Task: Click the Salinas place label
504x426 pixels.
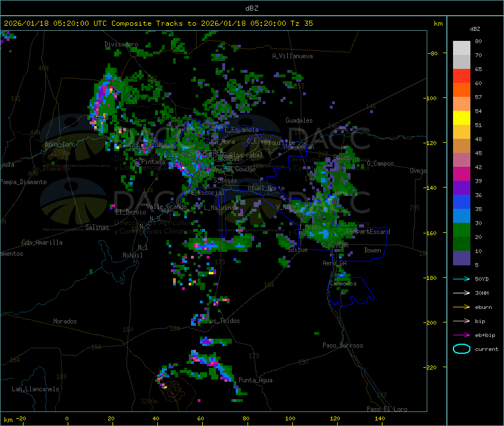Action: (x=97, y=227)
